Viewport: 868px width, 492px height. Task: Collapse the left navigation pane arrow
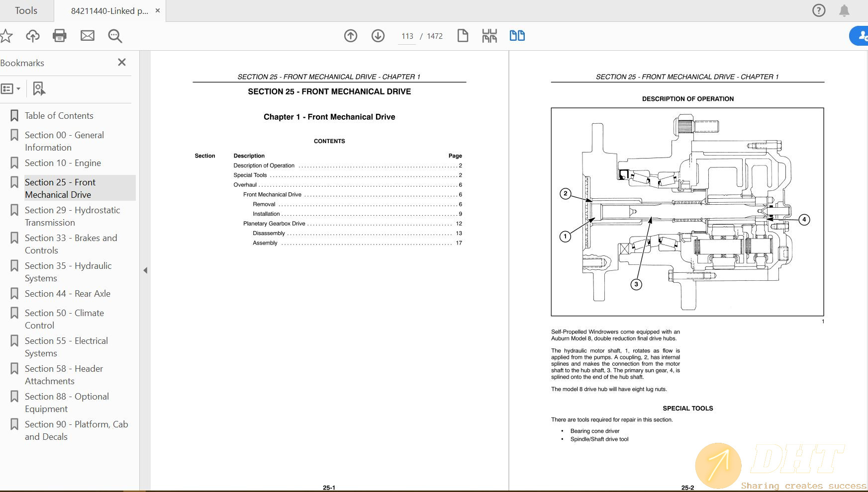pyautogui.click(x=145, y=270)
